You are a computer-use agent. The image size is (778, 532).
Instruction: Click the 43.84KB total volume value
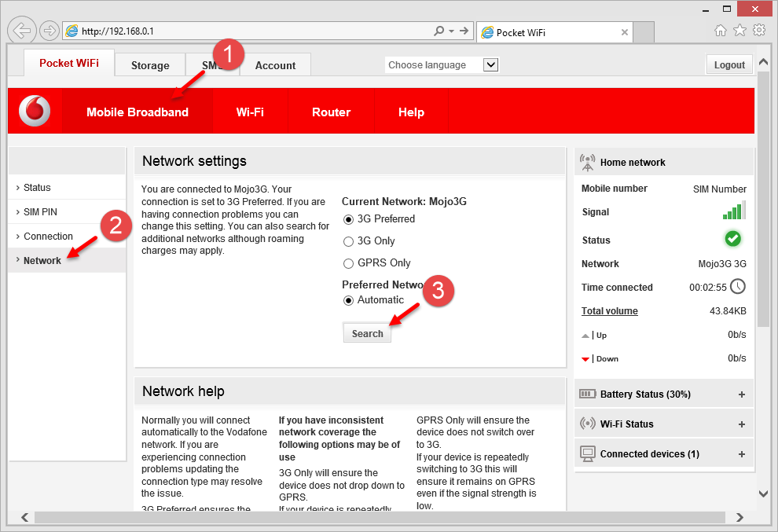(728, 311)
